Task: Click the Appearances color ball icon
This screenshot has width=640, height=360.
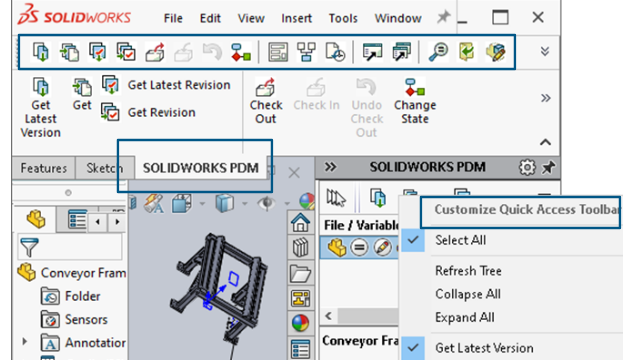Action: click(300, 323)
